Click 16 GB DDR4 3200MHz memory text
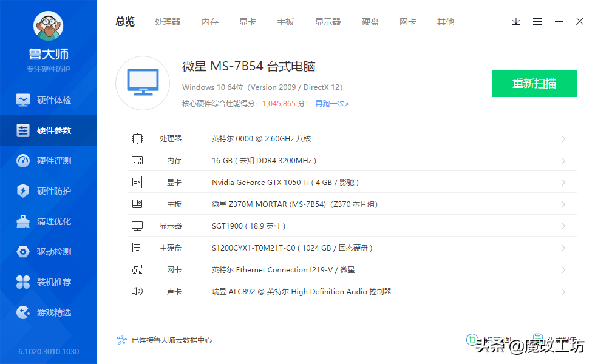 tap(264, 161)
